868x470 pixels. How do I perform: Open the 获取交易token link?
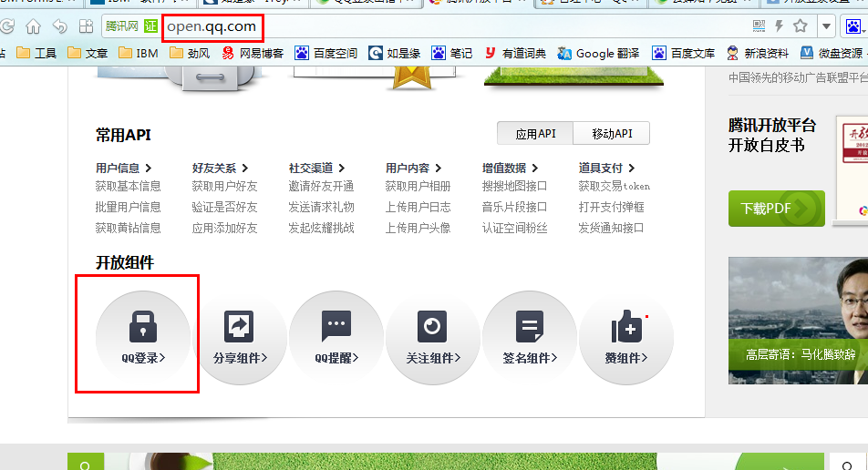pyautogui.click(x=614, y=187)
